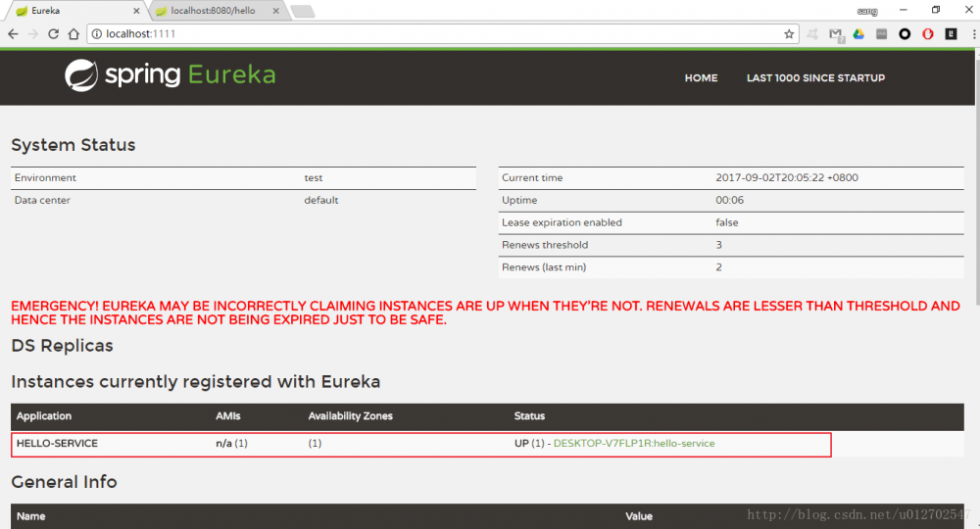
Task: Click the n/a (1) AMIs cell
Action: (231, 444)
